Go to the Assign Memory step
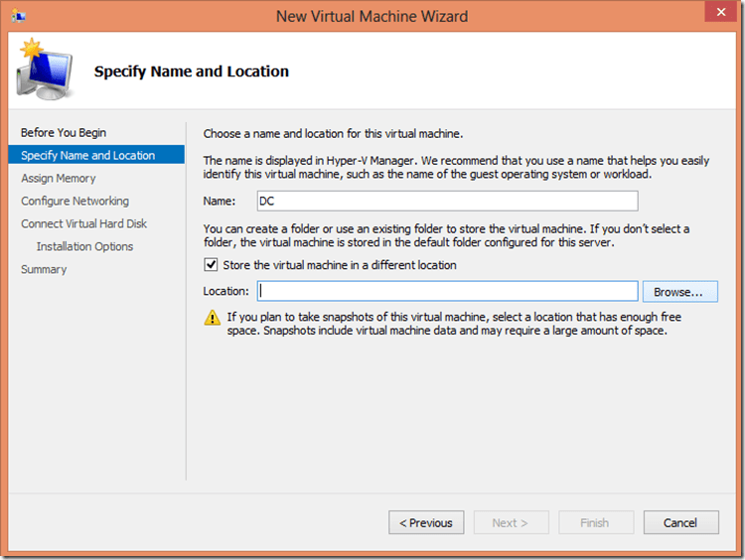 pyautogui.click(x=59, y=179)
